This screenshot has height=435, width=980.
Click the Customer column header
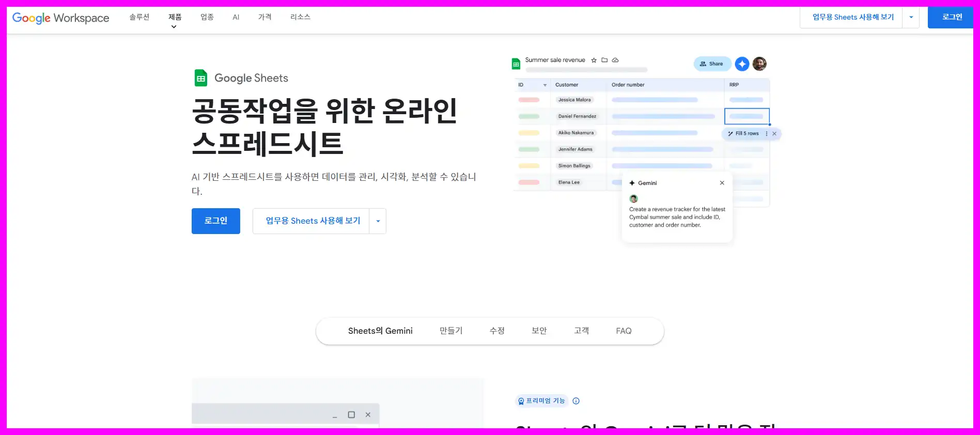tap(567, 85)
